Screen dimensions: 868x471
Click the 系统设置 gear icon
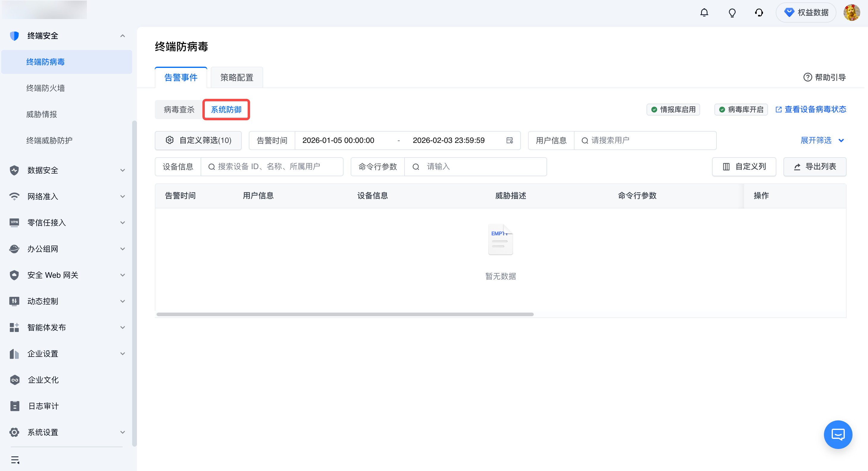click(14, 432)
